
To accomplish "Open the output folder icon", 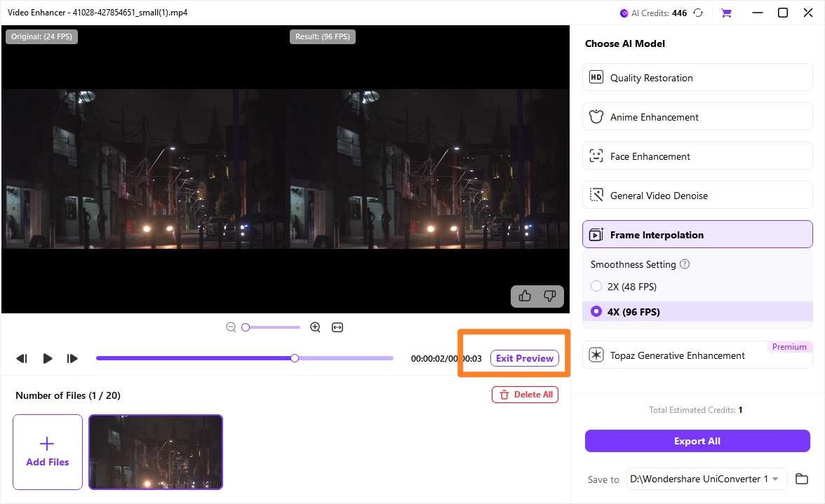I will coord(802,479).
